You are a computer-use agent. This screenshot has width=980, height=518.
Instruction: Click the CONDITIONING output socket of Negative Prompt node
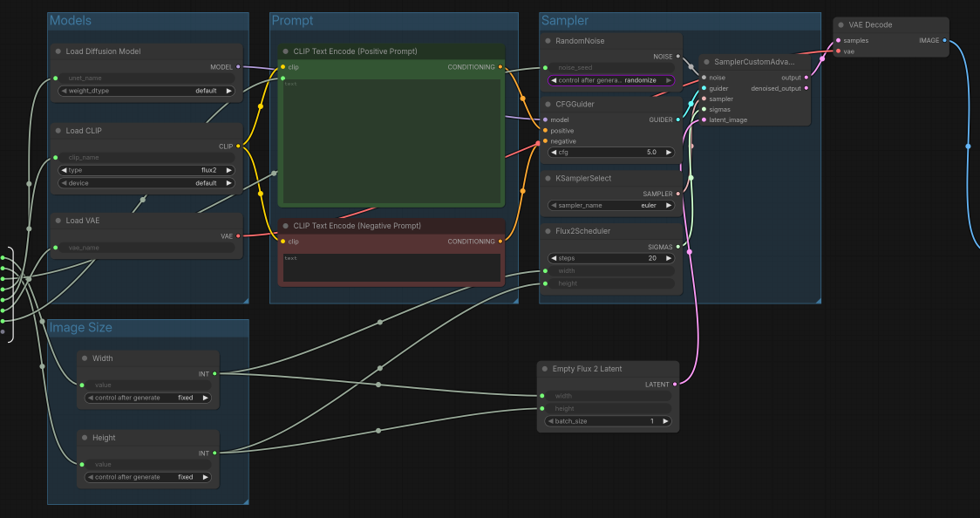pyautogui.click(x=500, y=242)
